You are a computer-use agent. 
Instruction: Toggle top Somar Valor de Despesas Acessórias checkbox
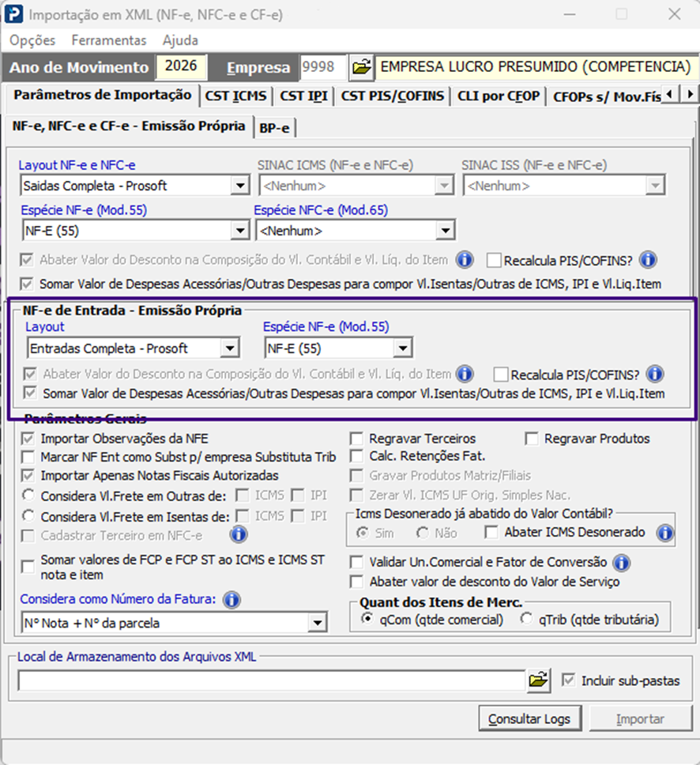27,284
